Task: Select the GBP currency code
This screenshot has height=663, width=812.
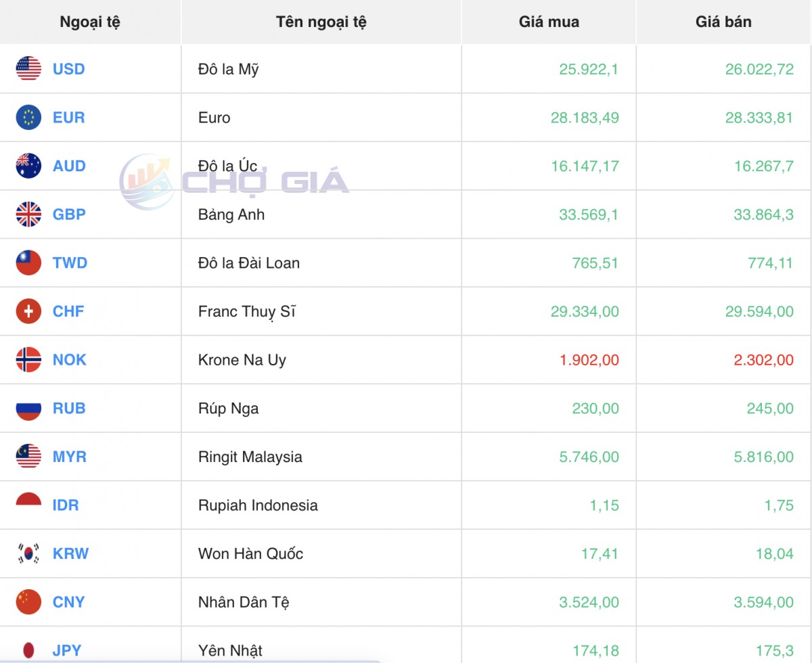Action: pyautogui.click(x=69, y=214)
